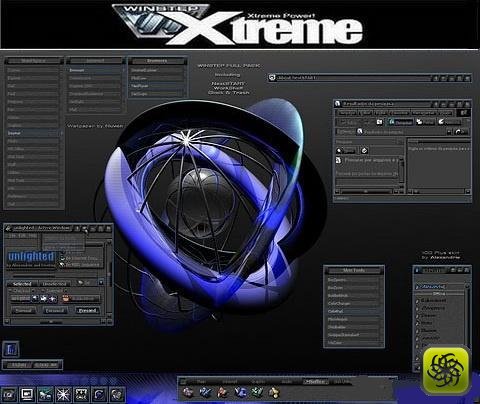The height and width of the screenshot is (404, 480).
Task: Open the last golden shelf icon
Action: click(x=274, y=392)
